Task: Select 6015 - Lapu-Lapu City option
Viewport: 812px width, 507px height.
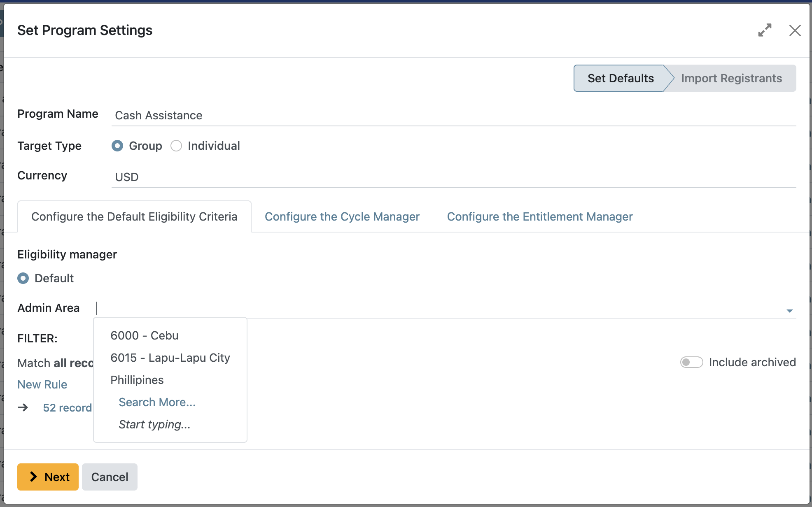Action: tap(170, 358)
